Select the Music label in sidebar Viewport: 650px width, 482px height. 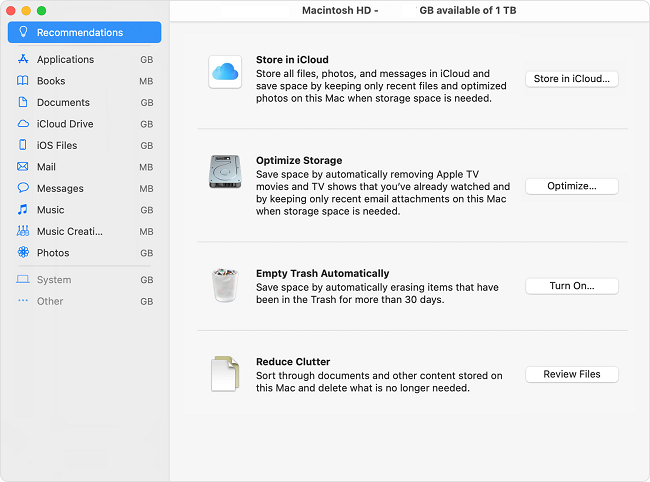pos(51,210)
